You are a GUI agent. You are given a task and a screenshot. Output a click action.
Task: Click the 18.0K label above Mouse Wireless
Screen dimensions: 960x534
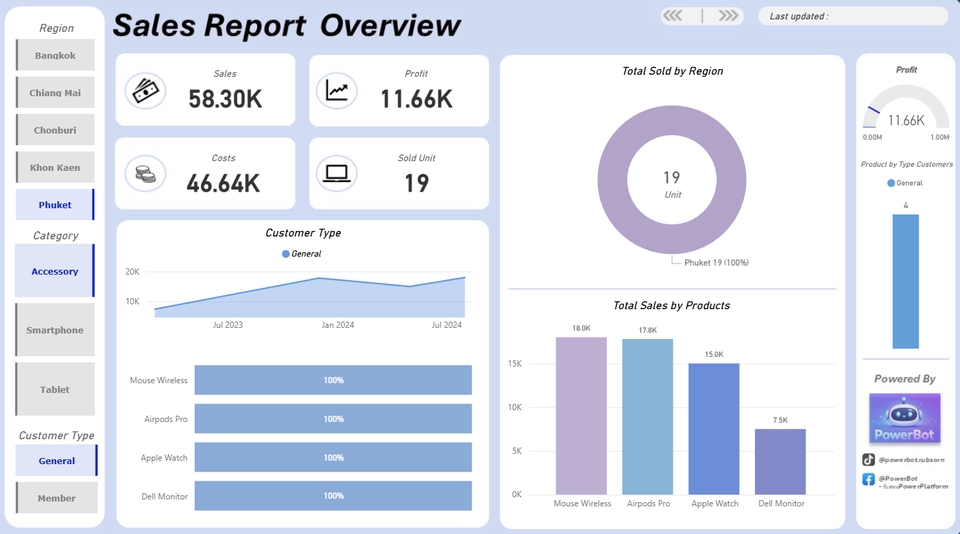[x=581, y=328]
